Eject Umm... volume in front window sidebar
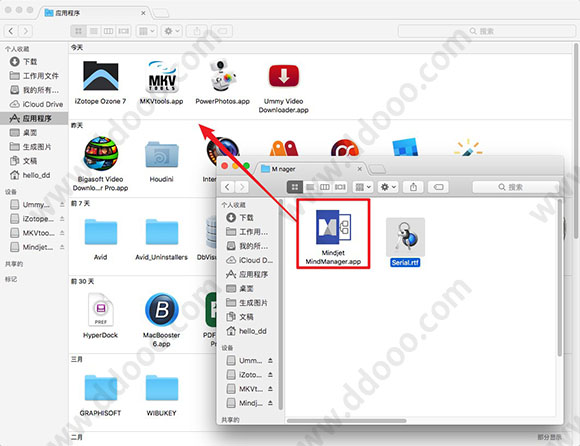The height and width of the screenshot is (446, 580). tap(270, 361)
